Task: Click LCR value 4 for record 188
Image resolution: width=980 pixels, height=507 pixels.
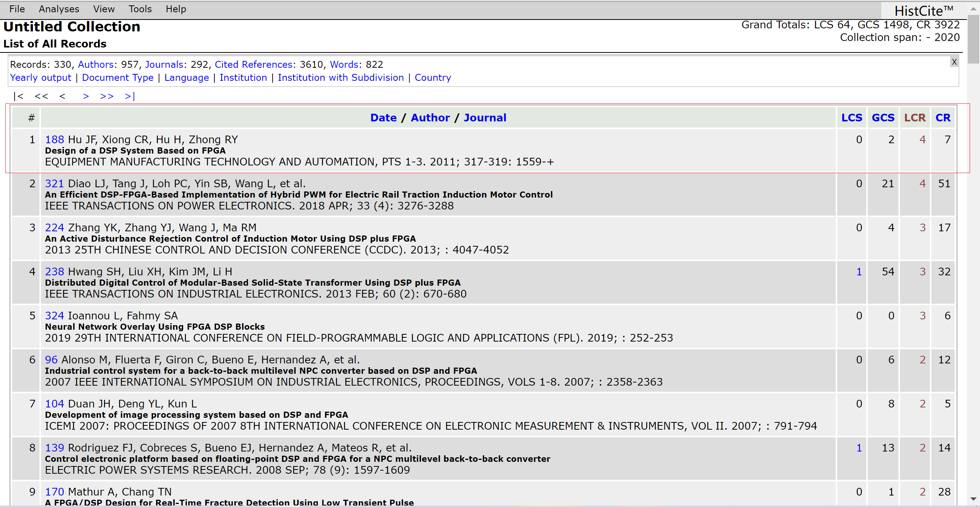Action: click(x=923, y=139)
